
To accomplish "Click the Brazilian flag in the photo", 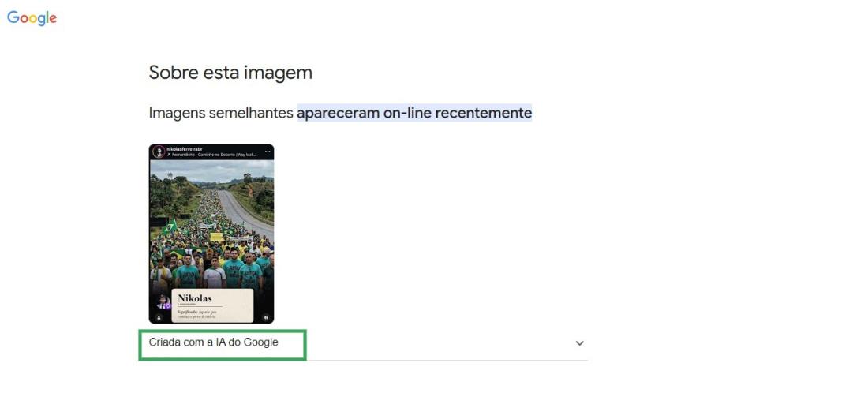I will click(x=170, y=226).
